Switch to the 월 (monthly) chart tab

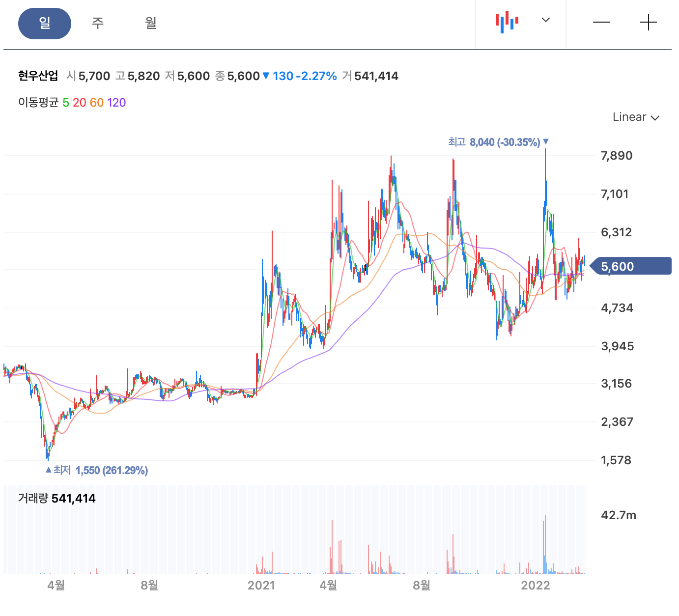click(x=151, y=23)
